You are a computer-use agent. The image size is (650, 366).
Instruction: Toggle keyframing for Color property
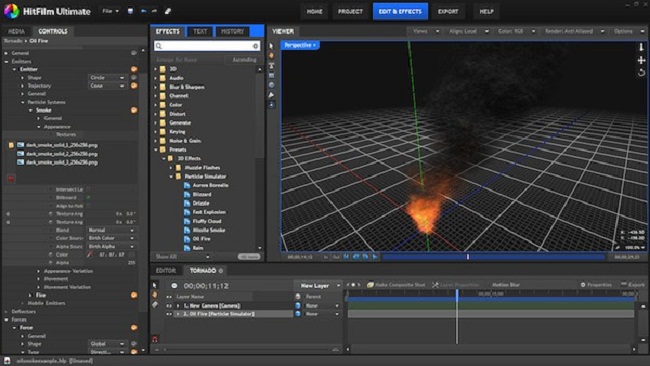pyautogui.click(x=51, y=255)
